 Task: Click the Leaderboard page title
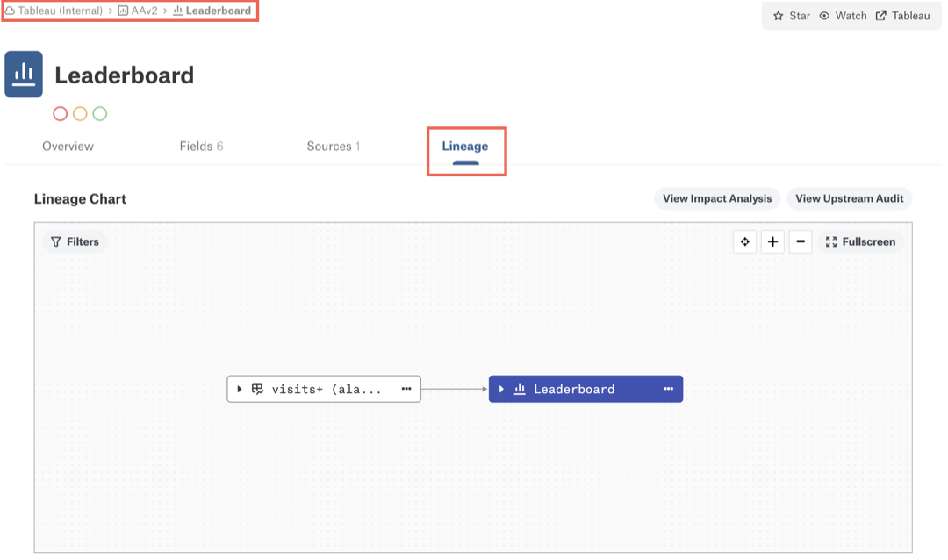click(x=125, y=75)
